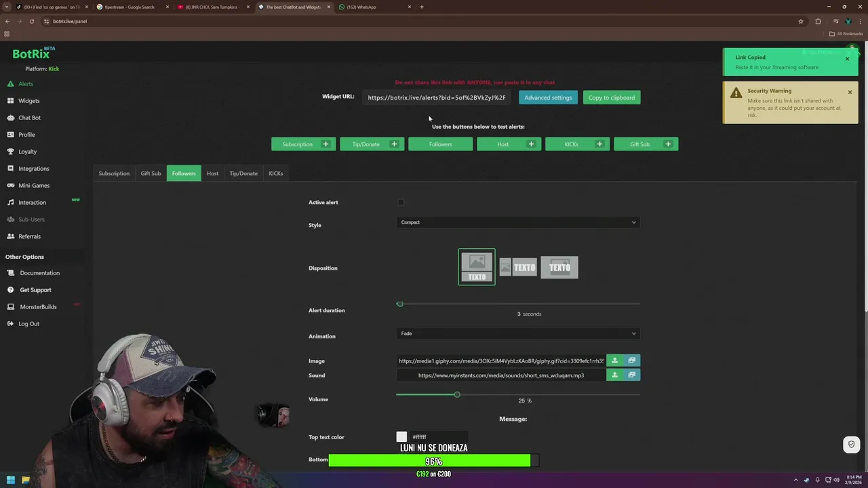The height and width of the screenshot is (488, 868).
Task: Dismiss the Link Copied notification
Action: tap(847, 59)
